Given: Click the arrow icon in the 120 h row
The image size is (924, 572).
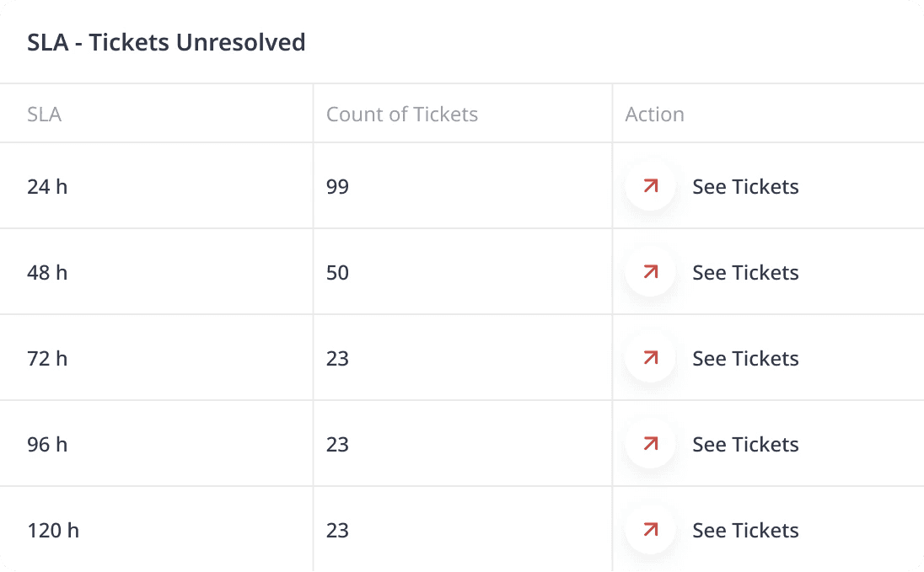Looking at the screenshot, I should pos(650,530).
